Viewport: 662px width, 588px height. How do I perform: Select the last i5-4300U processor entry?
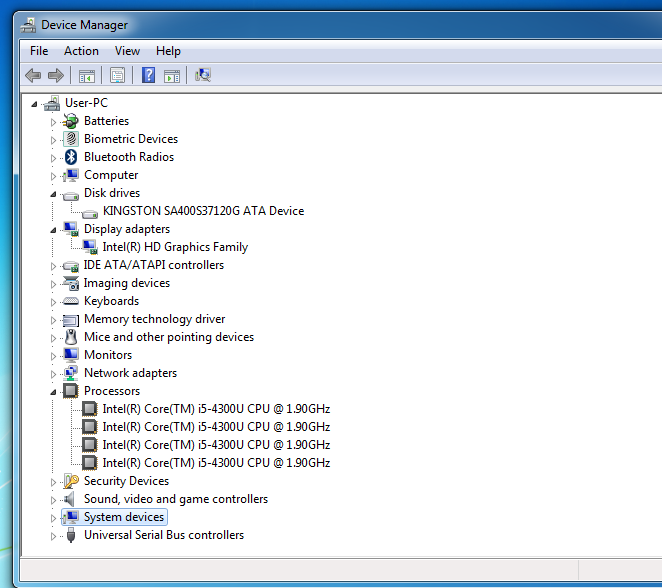pyautogui.click(x=216, y=463)
